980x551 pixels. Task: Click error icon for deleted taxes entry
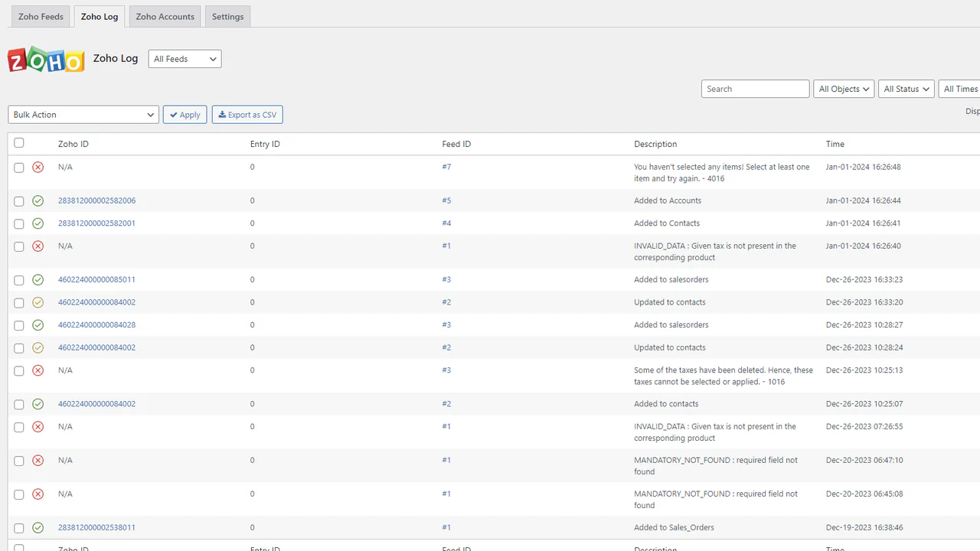[38, 370]
